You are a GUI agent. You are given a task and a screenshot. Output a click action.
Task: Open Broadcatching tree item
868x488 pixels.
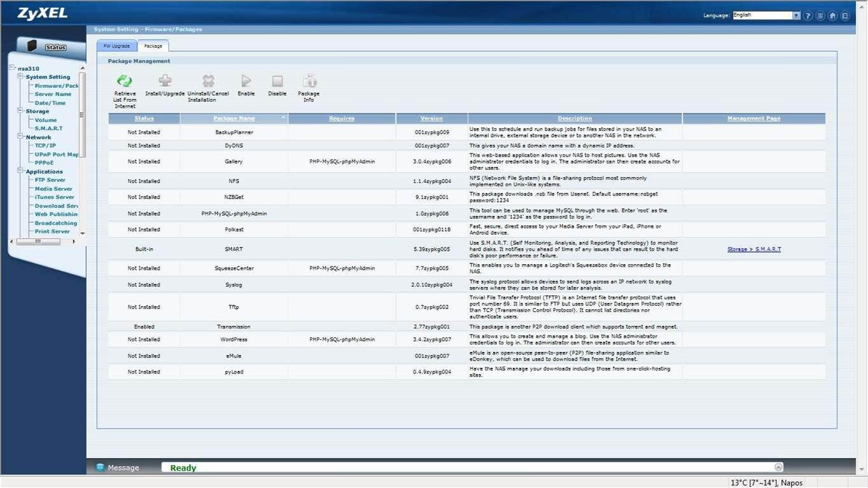click(x=56, y=223)
